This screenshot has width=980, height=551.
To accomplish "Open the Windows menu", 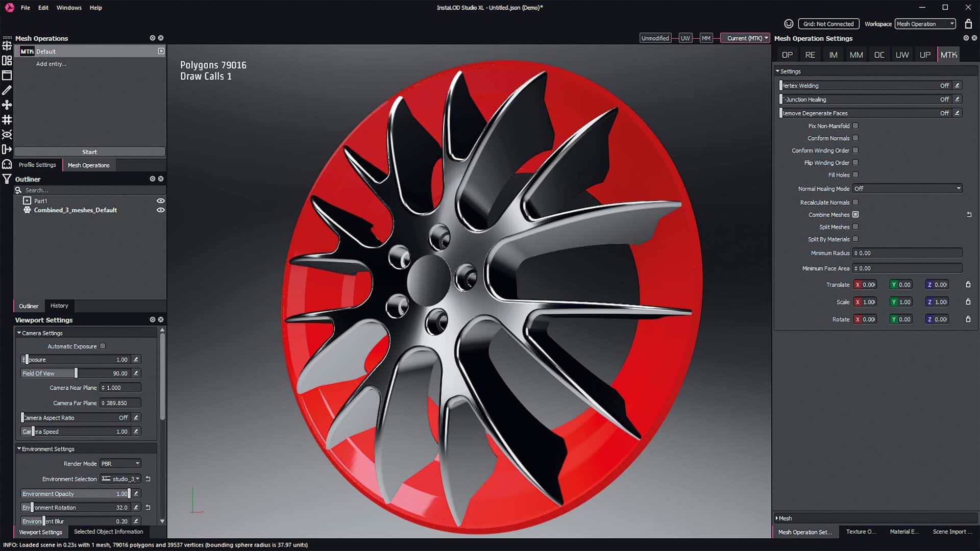I will pyautogui.click(x=69, y=7).
